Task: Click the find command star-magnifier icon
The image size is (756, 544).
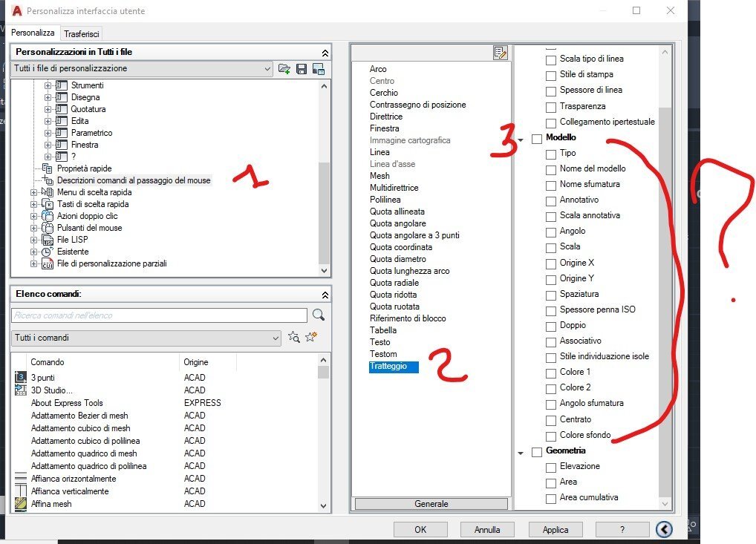Action: pyautogui.click(x=293, y=337)
